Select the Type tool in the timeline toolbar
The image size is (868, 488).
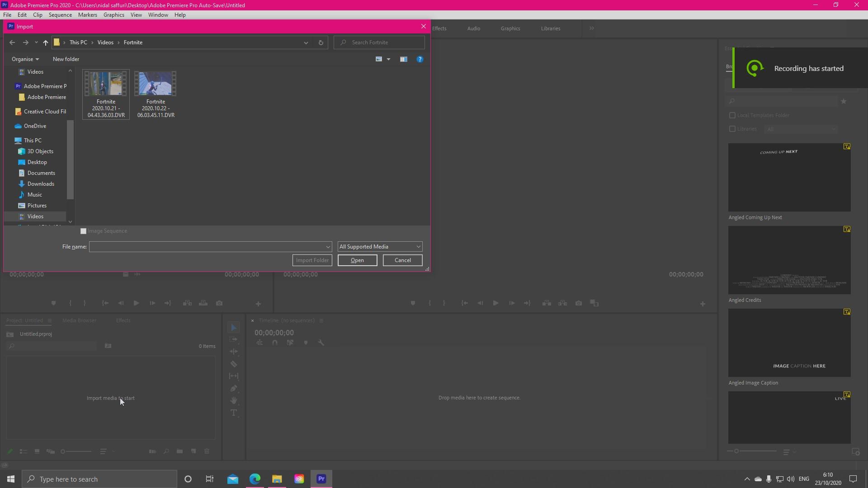coord(234,413)
